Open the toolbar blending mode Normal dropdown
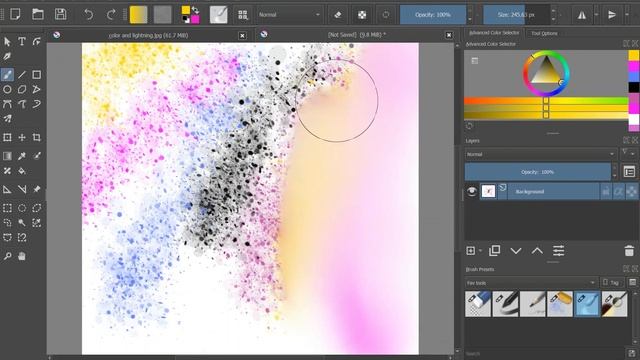This screenshot has width=640, height=360. [289, 15]
